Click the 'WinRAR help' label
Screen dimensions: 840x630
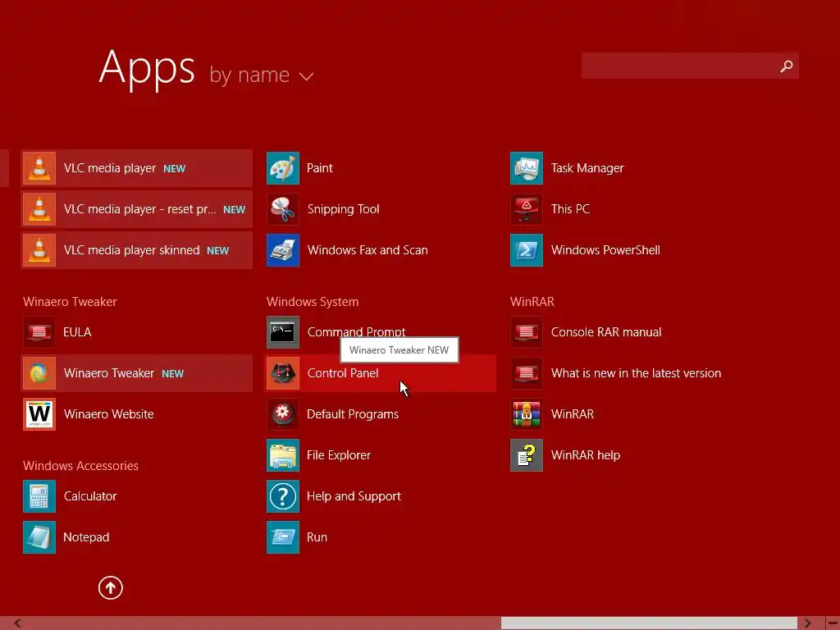586,455
